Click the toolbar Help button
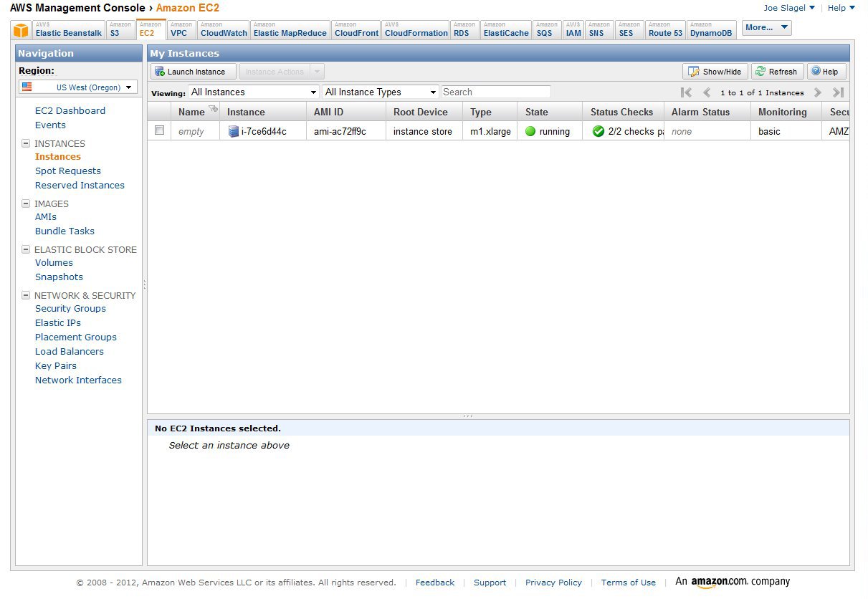This screenshot has height=599, width=868. tap(826, 72)
